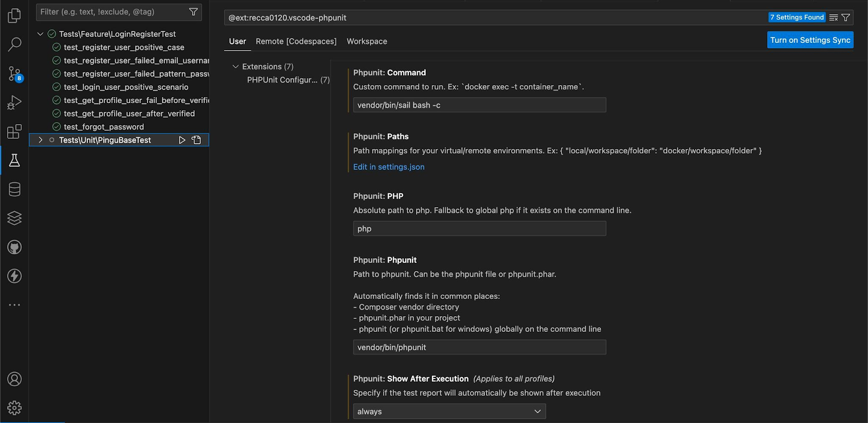Open the lightning bolt view in the activity bar
The width and height of the screenshot is (868, 423).
click(x=15, y=276)
